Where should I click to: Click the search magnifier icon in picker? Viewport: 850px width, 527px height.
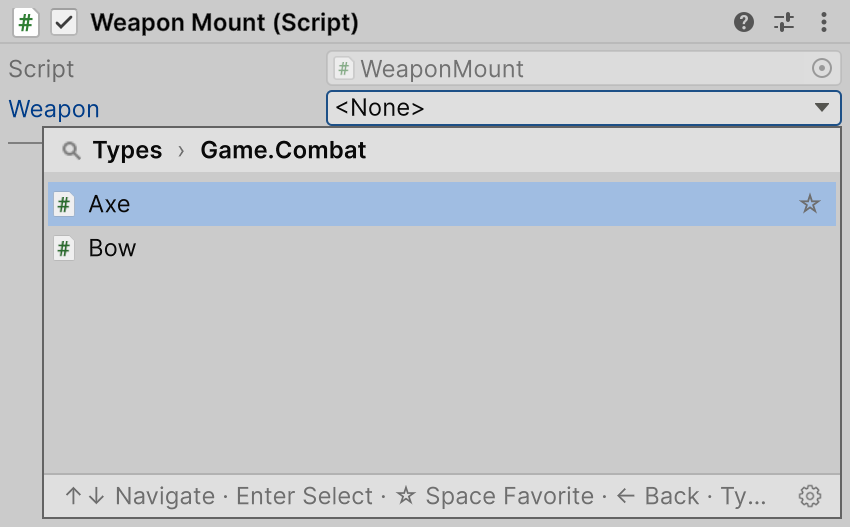click(72, 150)
